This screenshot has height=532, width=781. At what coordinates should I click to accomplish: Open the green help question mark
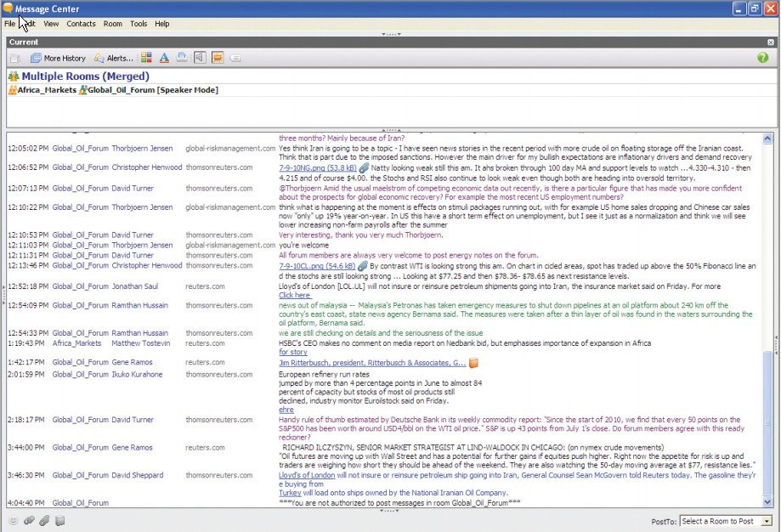click(x=762, y=59)
